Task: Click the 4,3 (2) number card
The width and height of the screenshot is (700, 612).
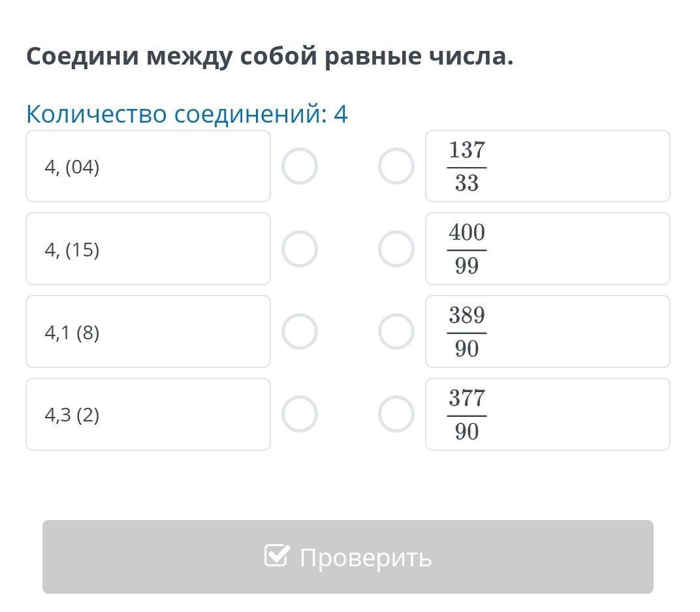Action: tap(148, 414)
